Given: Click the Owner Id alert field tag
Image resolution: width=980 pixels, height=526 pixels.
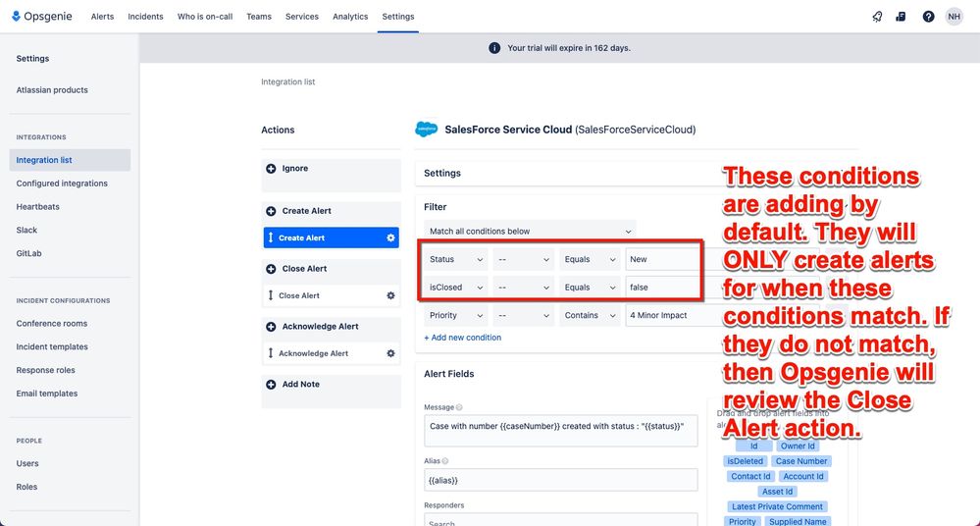Looking at the screenshot, I should tap(798, 447).
